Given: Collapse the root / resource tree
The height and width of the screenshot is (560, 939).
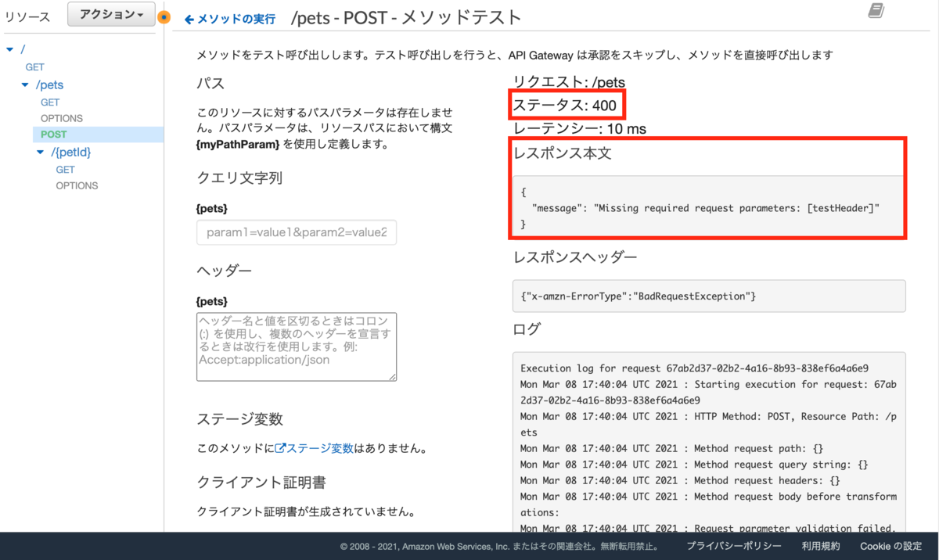Looking at the screenshot, I should tap(9, 50).
